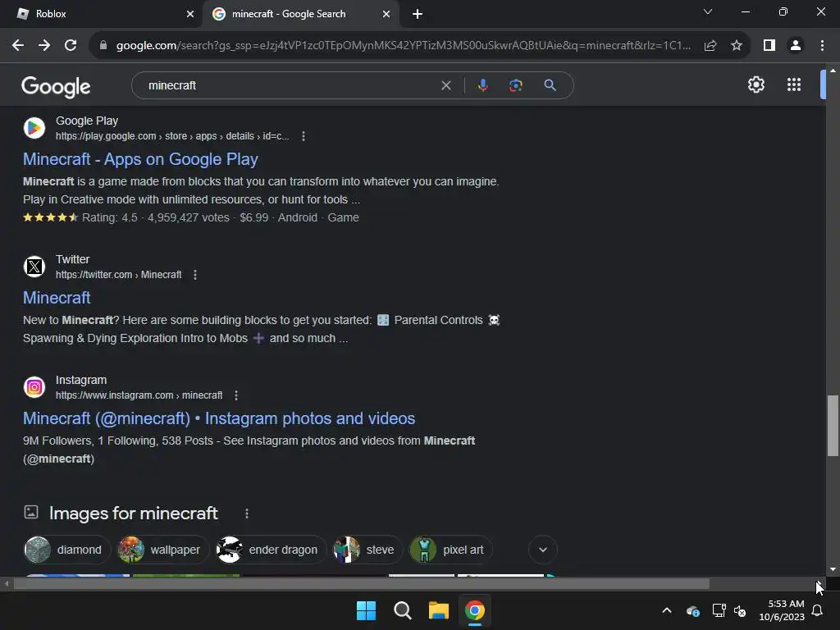
Task: Click the horizontal scrollbar thumb
Action: [362, 584]
